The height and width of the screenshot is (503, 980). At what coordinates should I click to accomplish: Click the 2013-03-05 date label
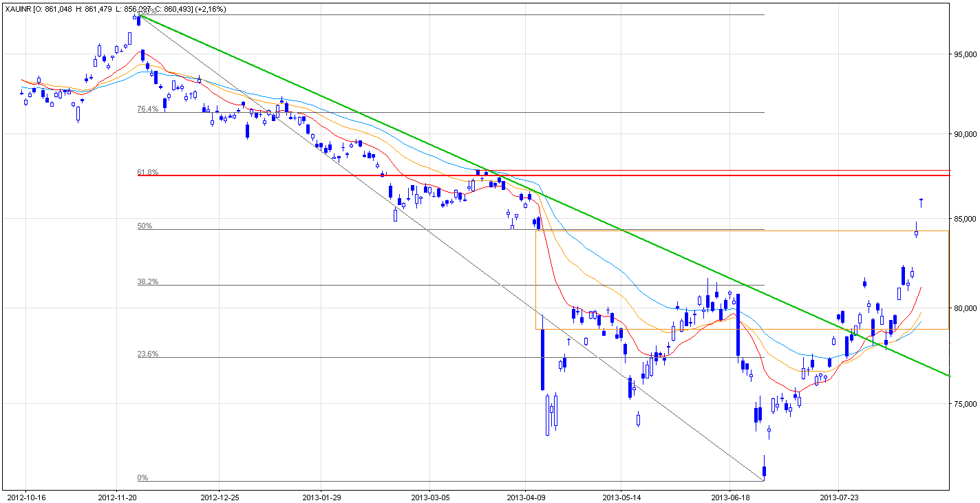click(429, 496)
